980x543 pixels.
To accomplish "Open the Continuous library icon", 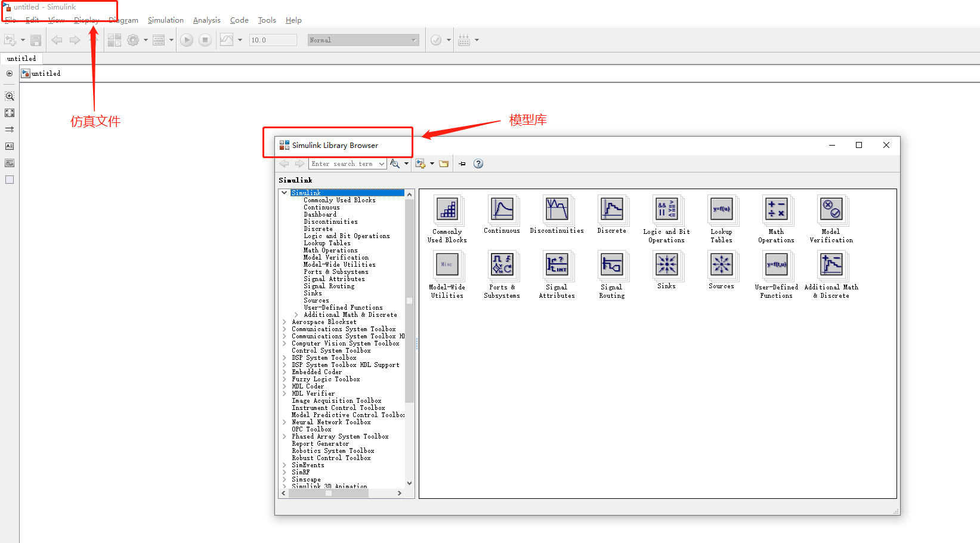I will (x=502, y=209).
